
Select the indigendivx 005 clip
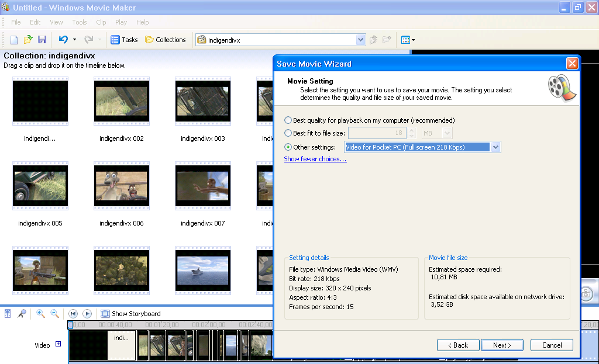[40, 186]
